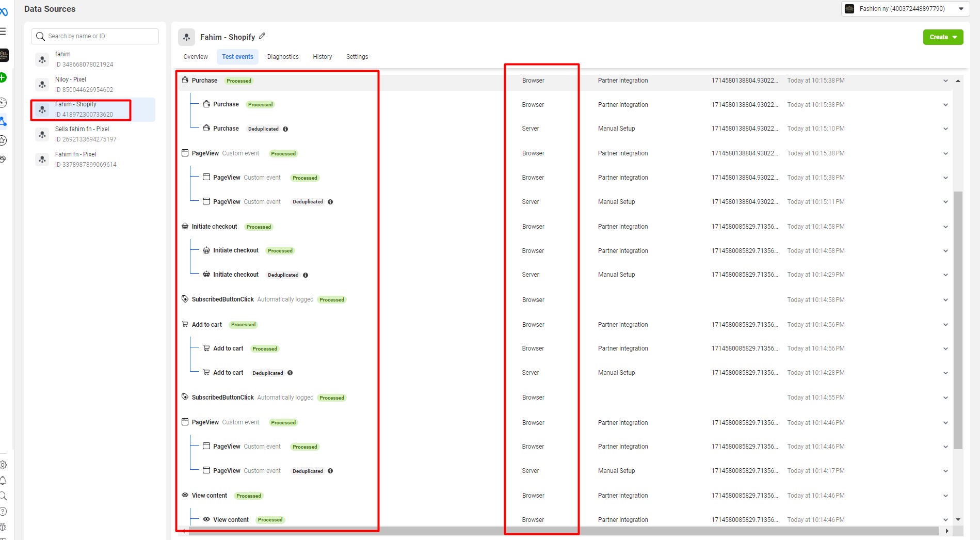Open the History tab

[322, 57]
